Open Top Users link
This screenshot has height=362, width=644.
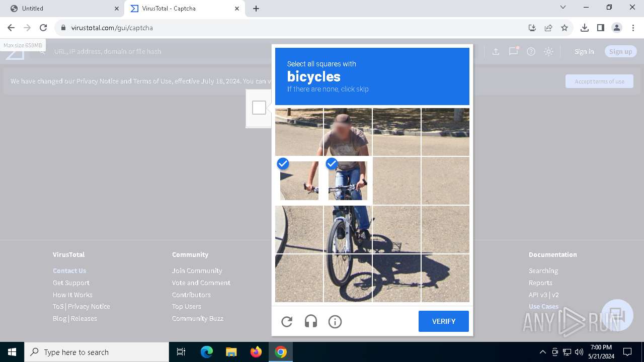[x=187, y=306]
